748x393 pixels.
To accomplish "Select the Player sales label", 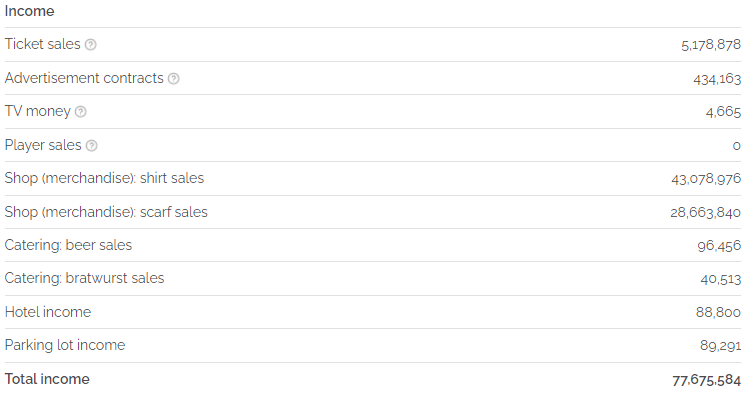I will tap(43, 145).
